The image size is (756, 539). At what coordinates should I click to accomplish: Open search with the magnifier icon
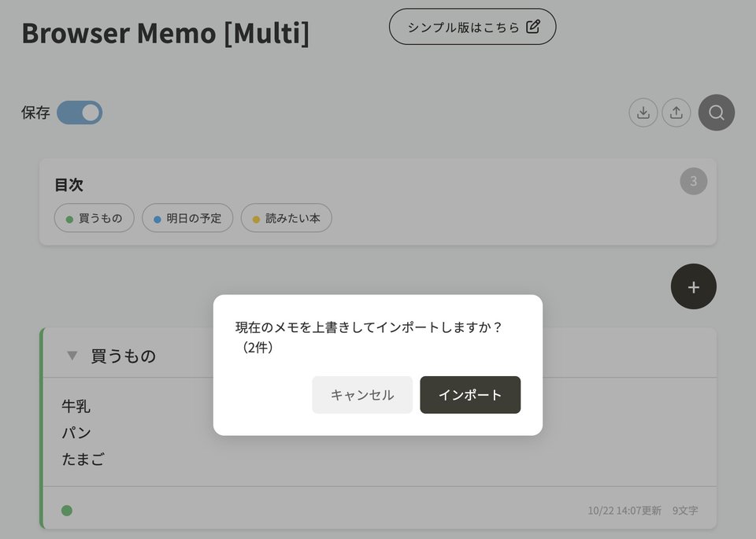pos(717,113)
